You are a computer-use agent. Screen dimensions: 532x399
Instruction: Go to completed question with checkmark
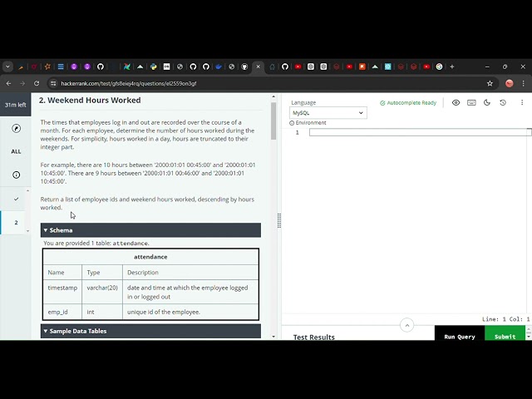(16, 199)
